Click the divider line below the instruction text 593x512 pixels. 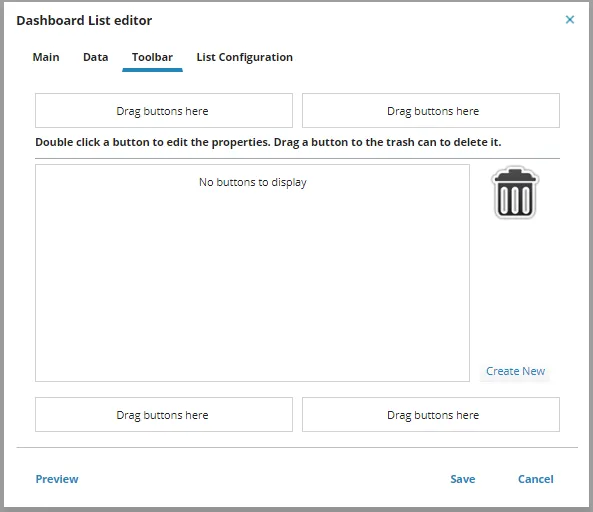pos(297,158)
